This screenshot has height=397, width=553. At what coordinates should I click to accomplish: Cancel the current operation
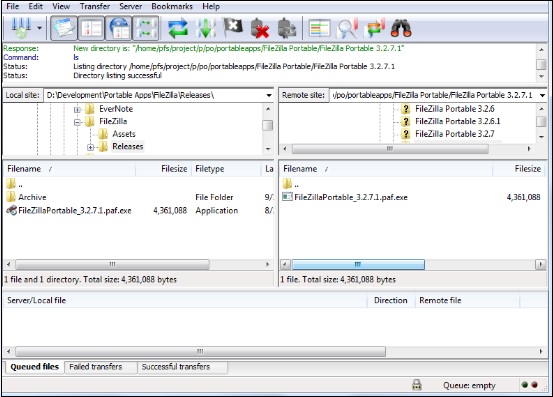pos(233,28)
